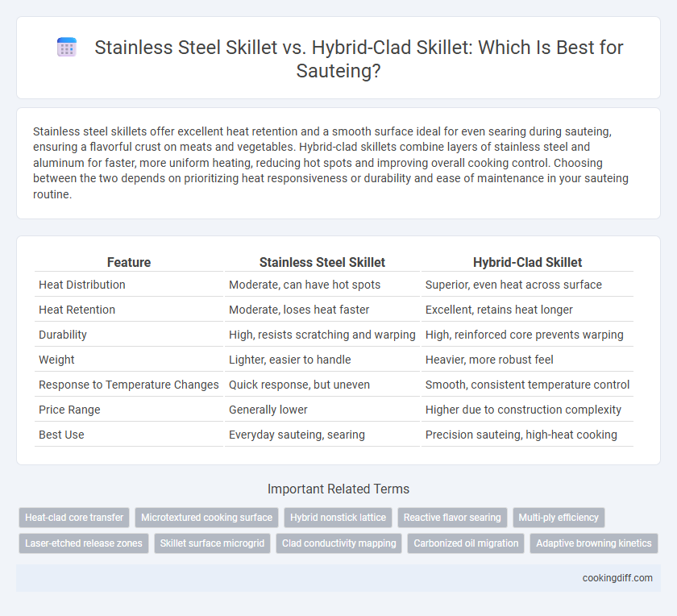Click the Price Range row label

[69, 410]
